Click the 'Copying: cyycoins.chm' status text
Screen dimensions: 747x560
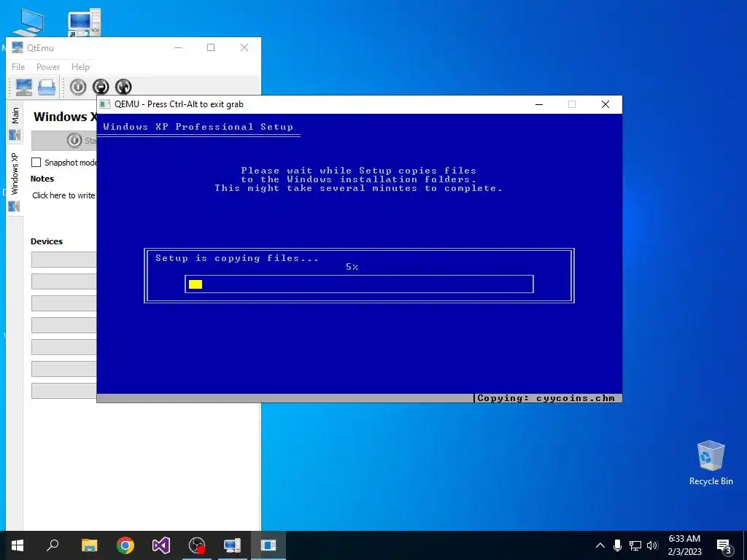(546, 398)
